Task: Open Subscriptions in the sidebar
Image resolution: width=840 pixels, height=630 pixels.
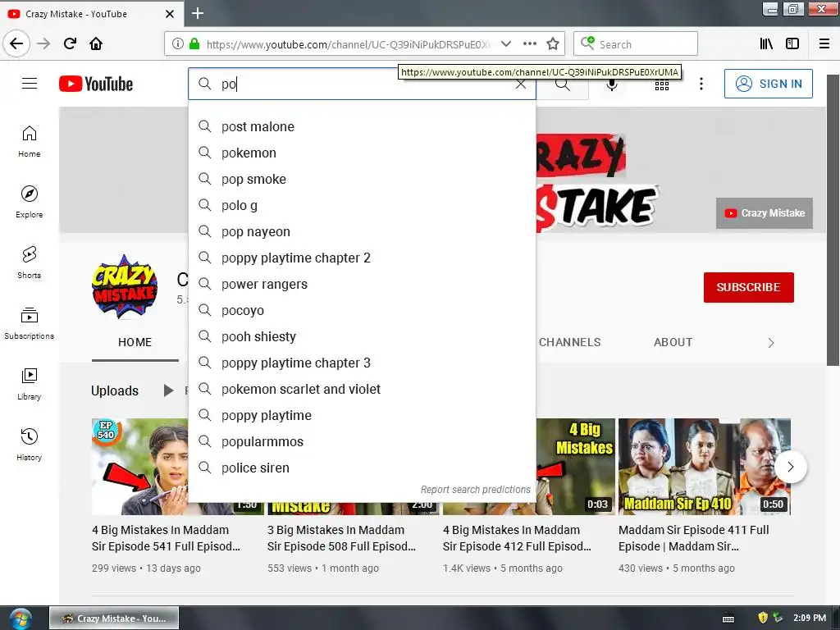Action: [x=29, y=323]
